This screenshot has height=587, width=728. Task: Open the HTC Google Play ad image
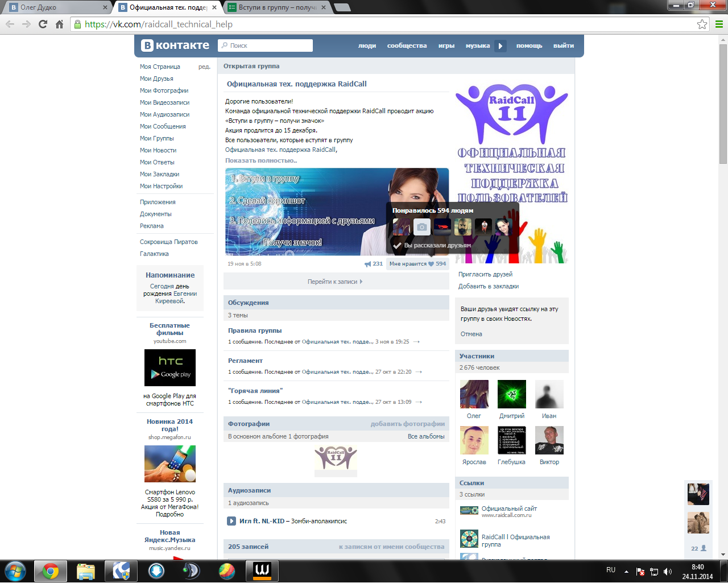[170, 367]
